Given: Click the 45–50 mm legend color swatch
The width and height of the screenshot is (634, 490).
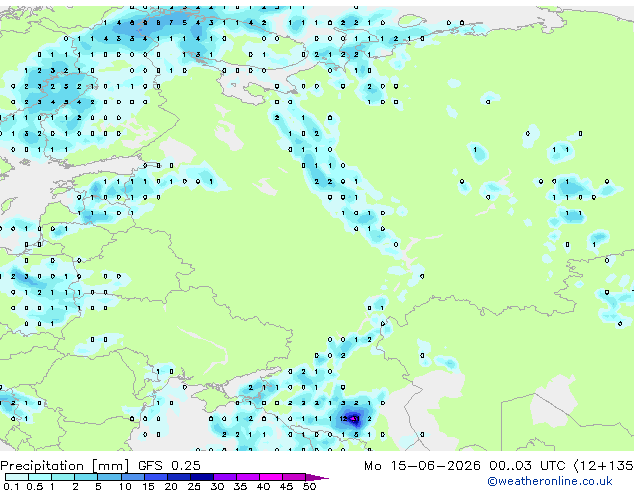Looking at the screenshot, I should click(294, 477).
